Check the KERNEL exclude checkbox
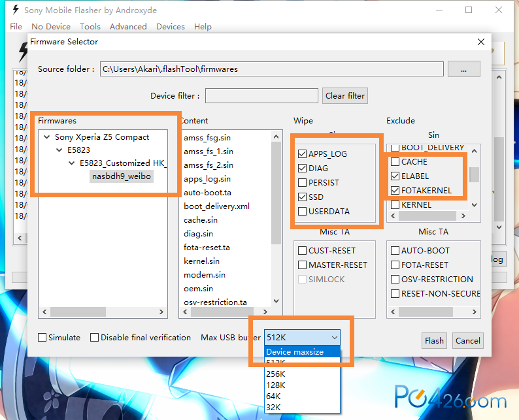 coord(395,204)
